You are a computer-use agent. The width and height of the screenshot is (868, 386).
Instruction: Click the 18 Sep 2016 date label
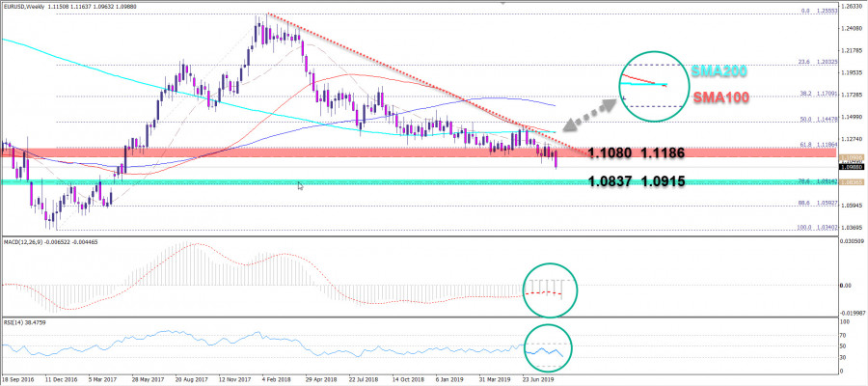tap(17, 381)
